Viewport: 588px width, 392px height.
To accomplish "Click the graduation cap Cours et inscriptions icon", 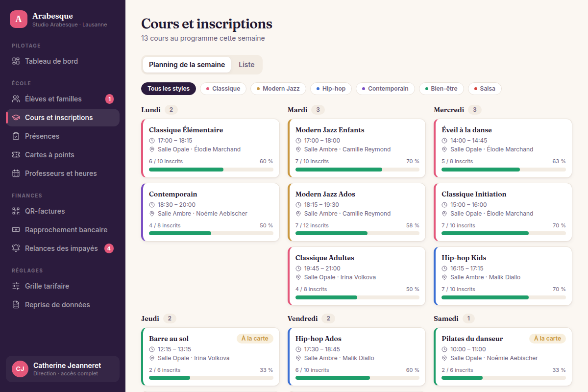I will pos(16,118).
